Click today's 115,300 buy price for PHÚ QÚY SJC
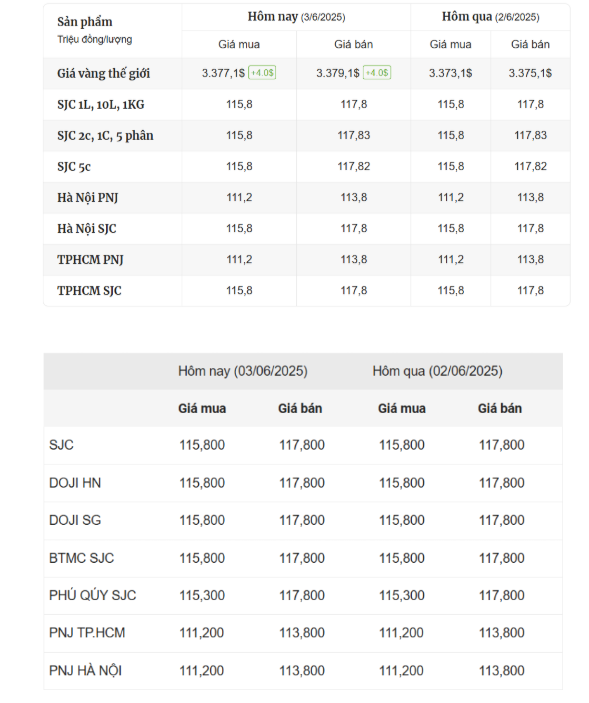This screenshot has height=703, width=589. click(202, 595)
